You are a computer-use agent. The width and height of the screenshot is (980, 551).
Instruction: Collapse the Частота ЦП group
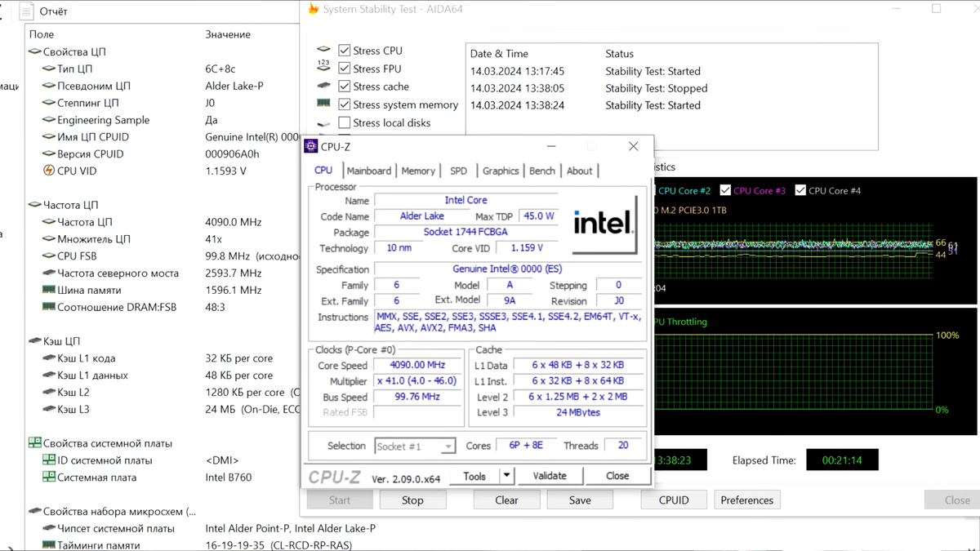coord(34,205)
